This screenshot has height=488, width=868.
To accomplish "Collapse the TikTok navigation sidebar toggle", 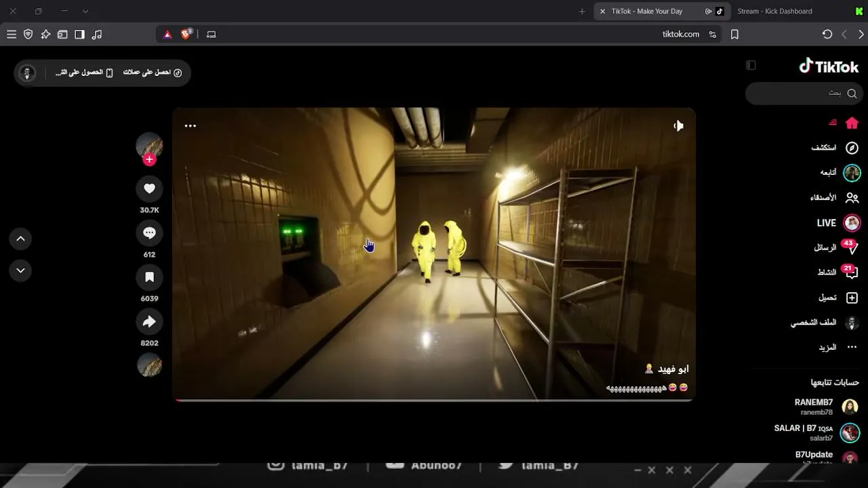I will (x=751, y=65).
